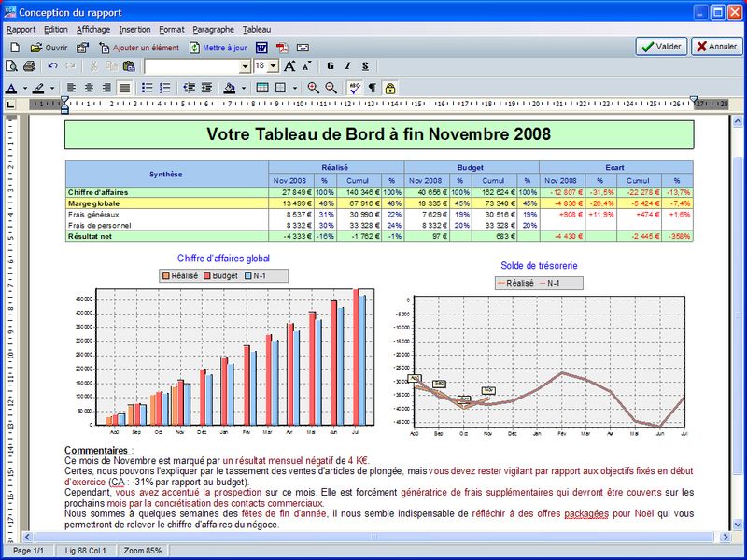Zoom out with the magnifier minus
The height and width of the screenshot is (560, 747).
pyautogui.click(x=331, y=88)
